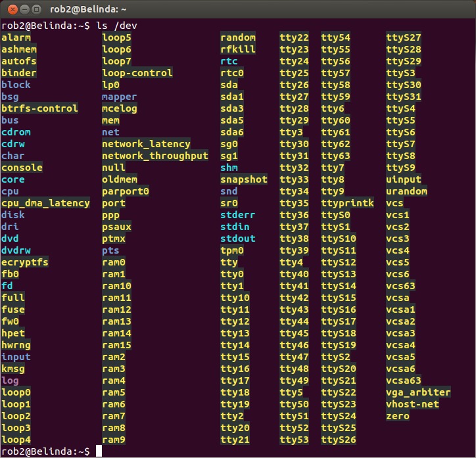The height and width of the screenshot is (458, 476).
Task: Click the entry 'network_throughput'
Action: click(x=155, y=156)
